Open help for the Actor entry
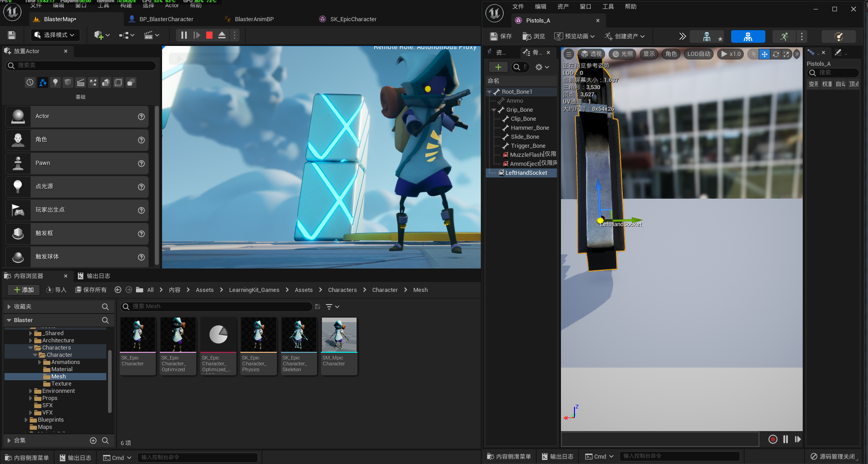 coord(141,117)
